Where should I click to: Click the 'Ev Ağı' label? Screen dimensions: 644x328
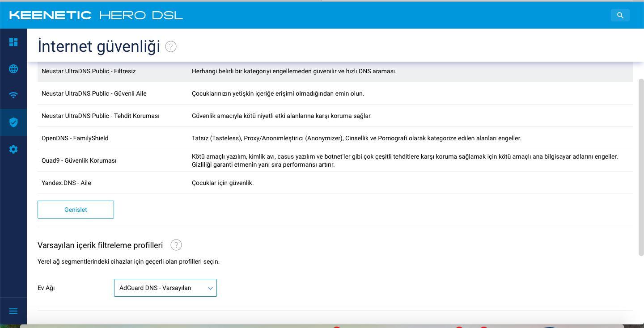46,288
